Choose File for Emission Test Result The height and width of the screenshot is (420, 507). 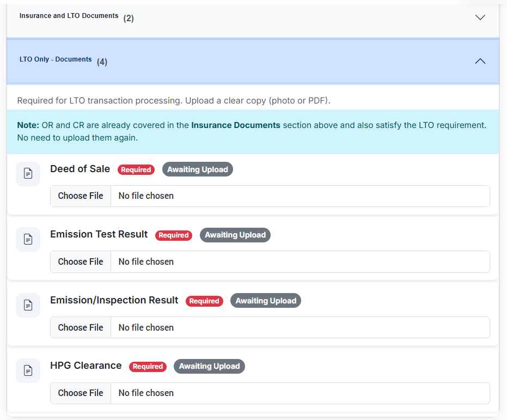[81, 261]
